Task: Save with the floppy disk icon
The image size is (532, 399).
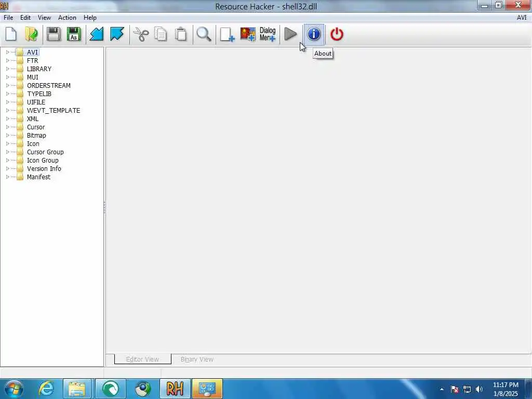Action: 54,34
